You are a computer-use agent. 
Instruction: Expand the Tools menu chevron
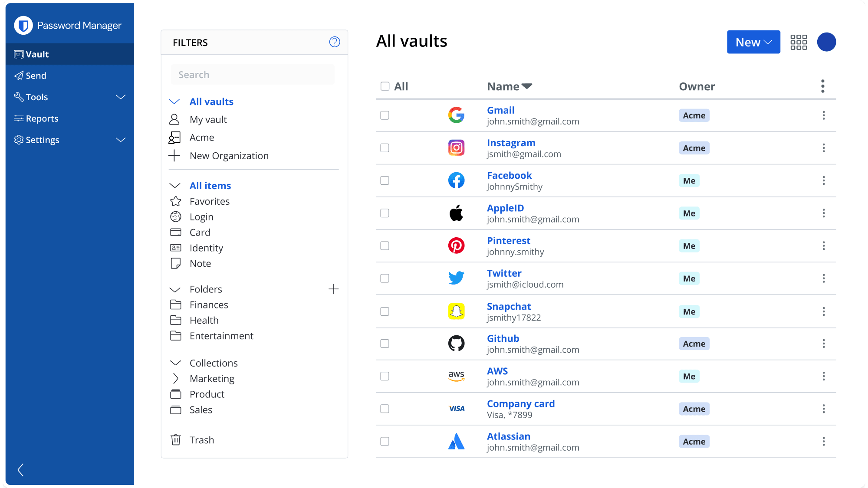coord(121,97)
